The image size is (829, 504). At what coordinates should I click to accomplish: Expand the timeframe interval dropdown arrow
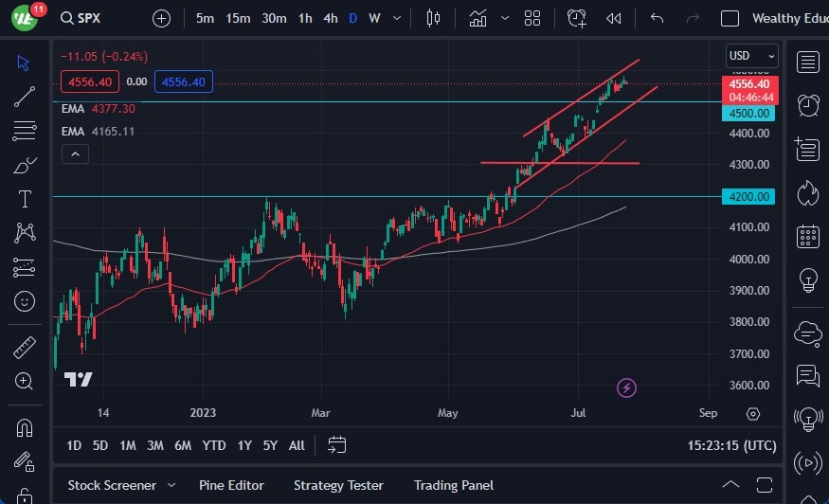pos(396,18)
